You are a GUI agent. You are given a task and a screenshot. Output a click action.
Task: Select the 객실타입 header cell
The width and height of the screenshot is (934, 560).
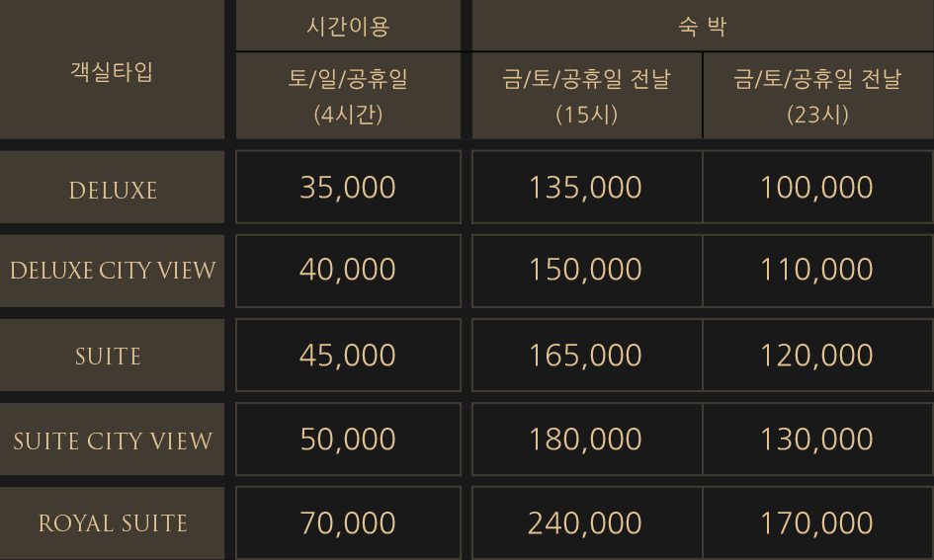(112, 69)
